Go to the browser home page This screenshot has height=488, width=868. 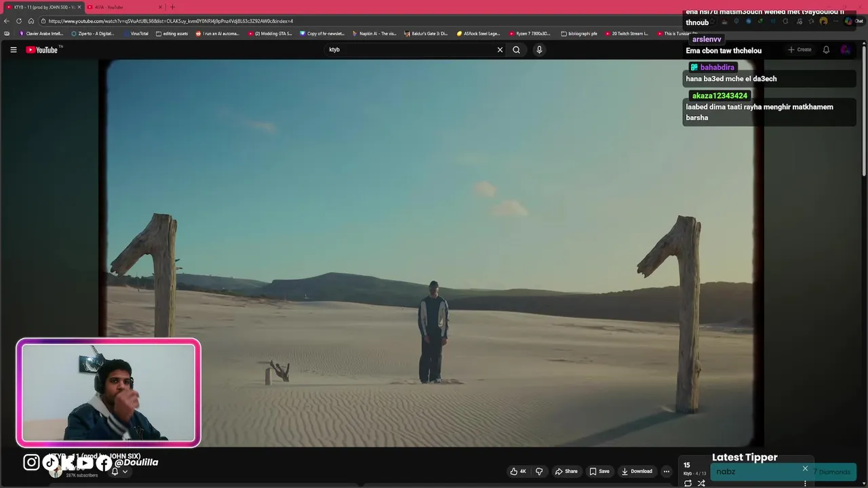click(x=31, y=21)
